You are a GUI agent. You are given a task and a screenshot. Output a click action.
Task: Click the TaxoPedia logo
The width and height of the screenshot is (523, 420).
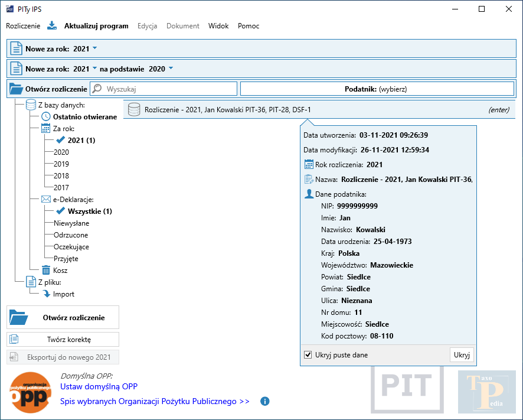[x=485, y=391]
